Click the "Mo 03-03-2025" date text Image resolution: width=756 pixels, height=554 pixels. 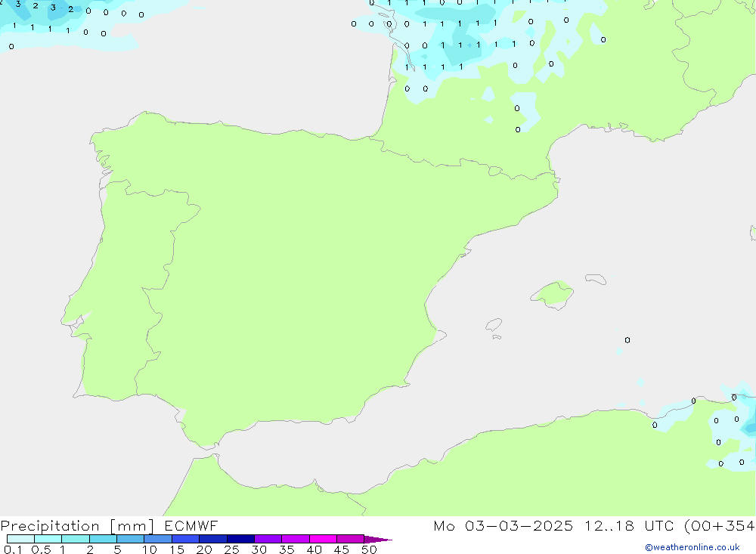503,526
